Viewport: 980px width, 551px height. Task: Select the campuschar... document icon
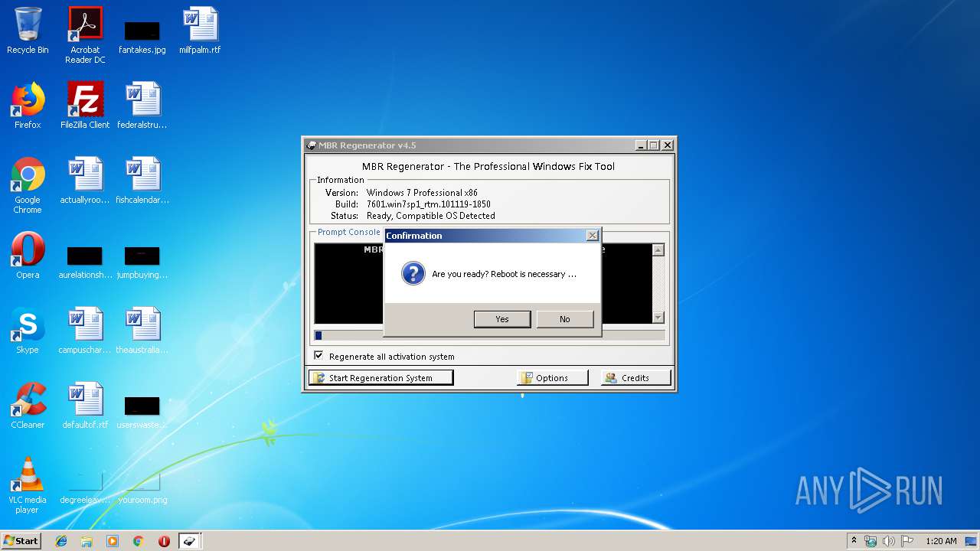(x=85, y=331)
